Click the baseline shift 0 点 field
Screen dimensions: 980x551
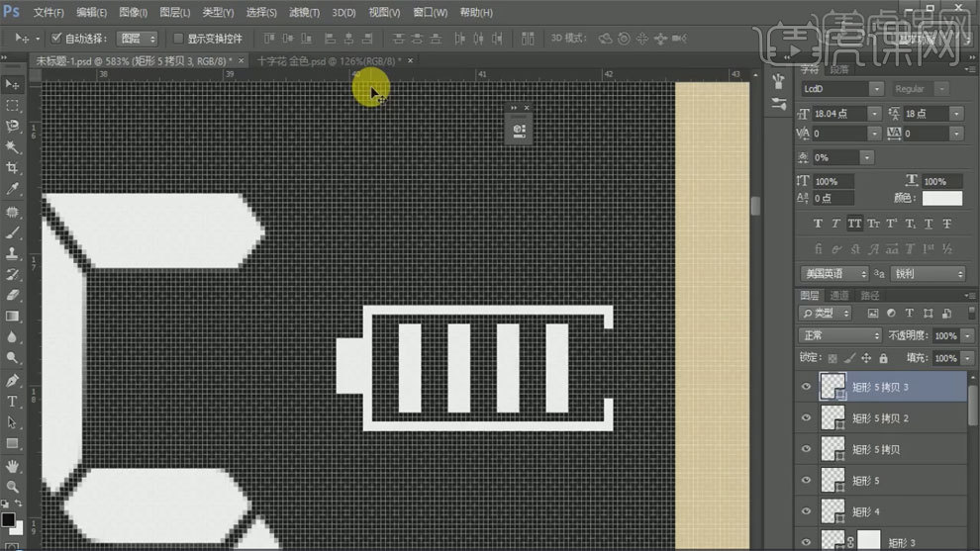pyautogui.click(x=833, y=198)
